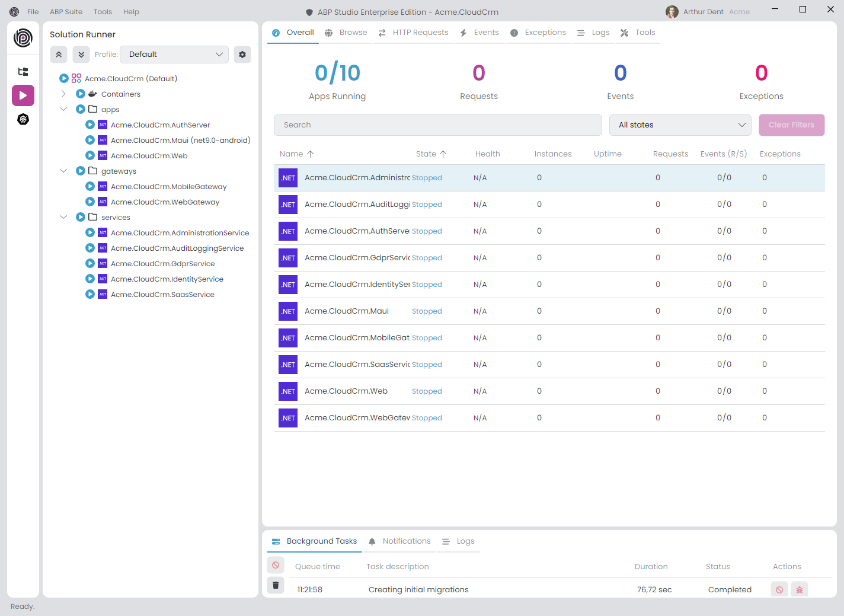Start the Acme.CloudCrm.AuthServer play icon

point(90,125)
